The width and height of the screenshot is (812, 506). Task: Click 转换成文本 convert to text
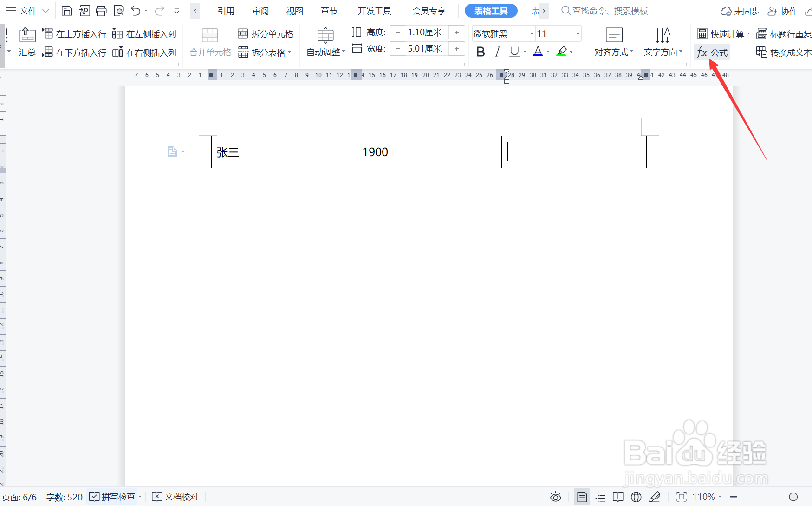coord(784,53)
